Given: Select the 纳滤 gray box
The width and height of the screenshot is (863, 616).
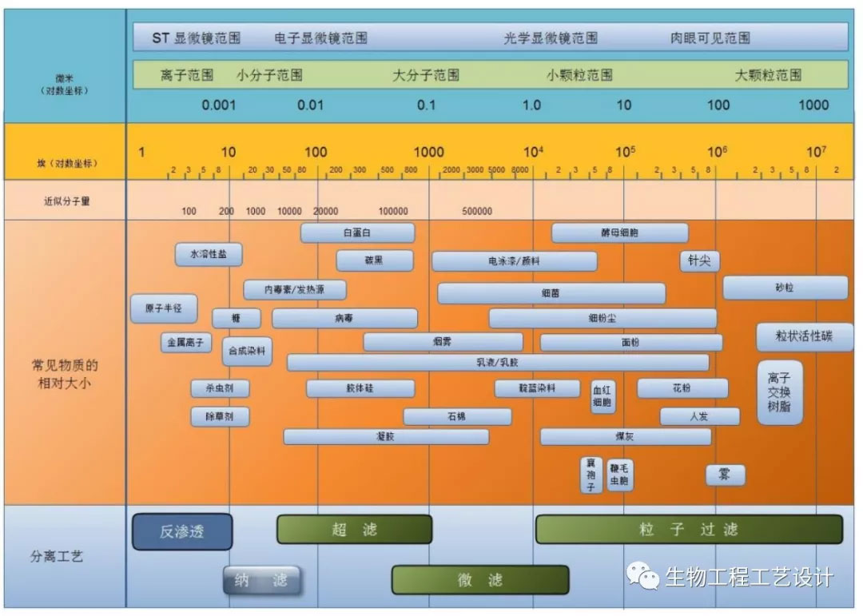Looking at the screenshot, I should tap(261, 581).
